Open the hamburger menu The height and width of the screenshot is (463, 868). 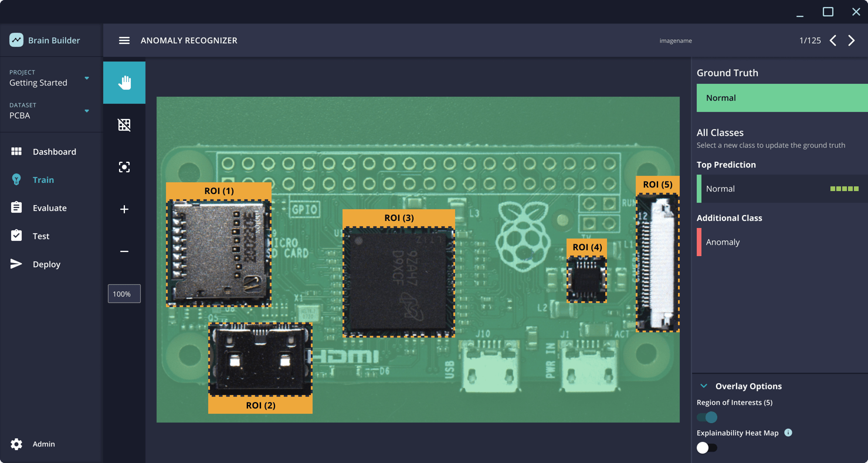pyautogui.click(x=124, y=40)
